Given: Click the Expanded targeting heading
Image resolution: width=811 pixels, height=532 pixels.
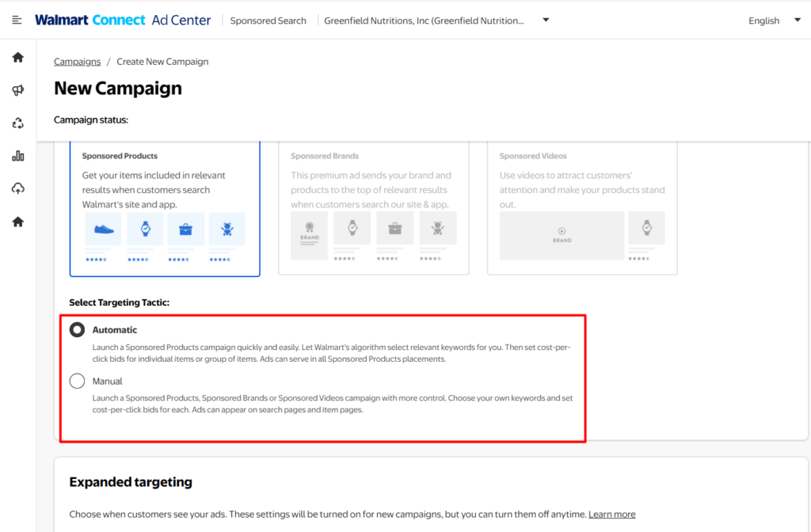Looking at the screenshot, I should pyautogui.click(x=131, y=482).
